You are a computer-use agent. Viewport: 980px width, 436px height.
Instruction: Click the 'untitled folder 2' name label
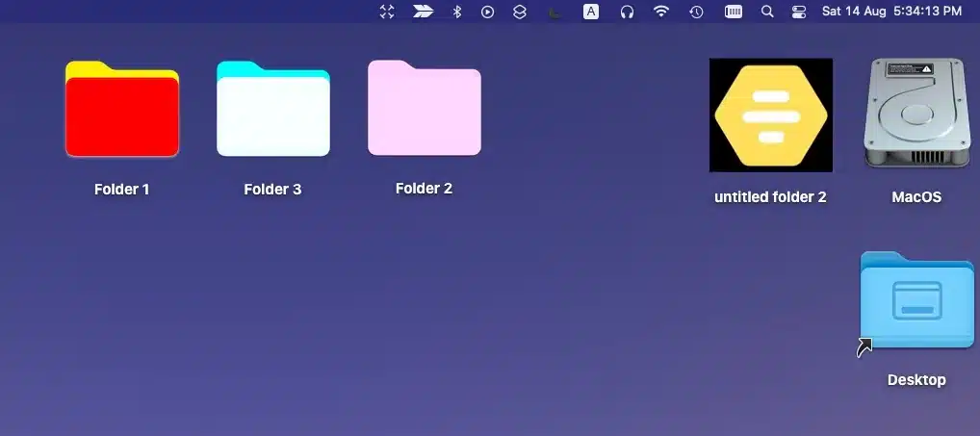pos(771,196)
